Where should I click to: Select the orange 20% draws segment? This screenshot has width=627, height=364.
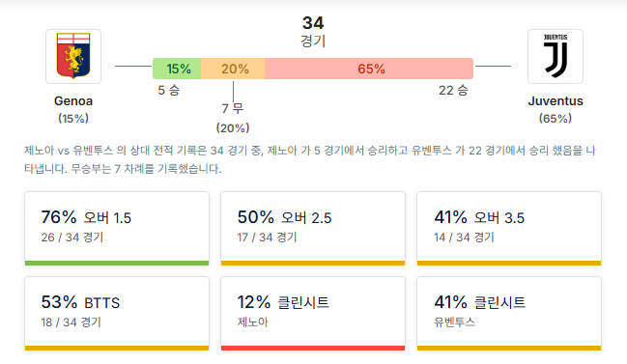(233, 69)
